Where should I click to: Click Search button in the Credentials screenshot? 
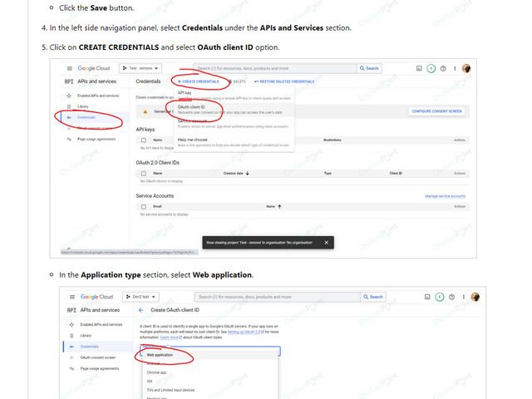(369, 68)
